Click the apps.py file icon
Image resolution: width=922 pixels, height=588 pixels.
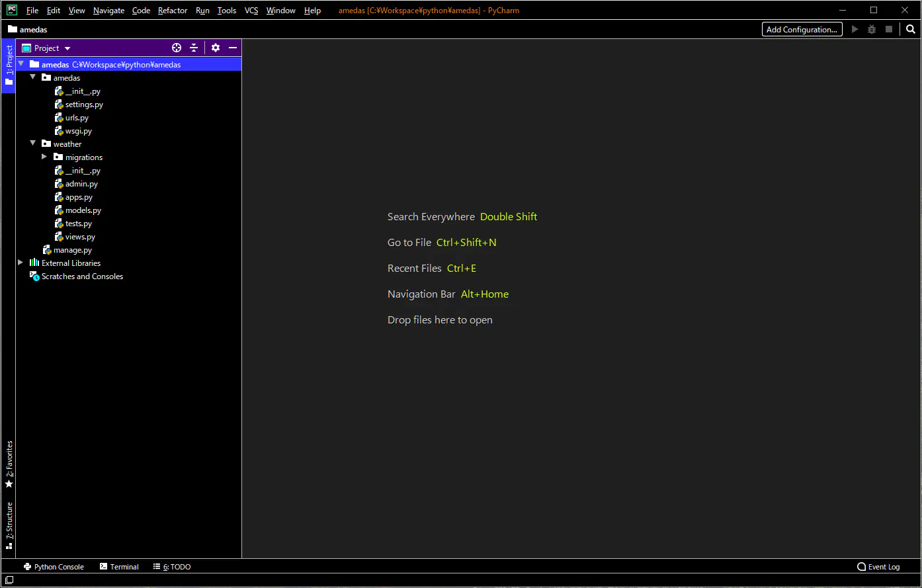(59, 197)
